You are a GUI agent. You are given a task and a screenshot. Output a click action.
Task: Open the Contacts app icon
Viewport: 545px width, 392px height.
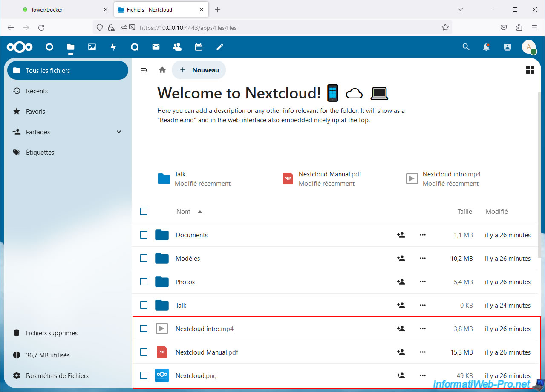[177, 47]
